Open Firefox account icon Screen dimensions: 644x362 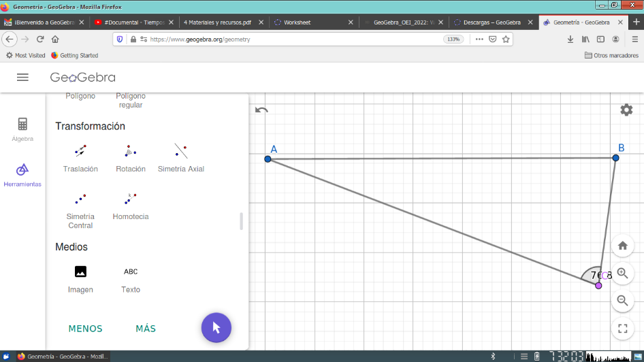coord(615,39)
